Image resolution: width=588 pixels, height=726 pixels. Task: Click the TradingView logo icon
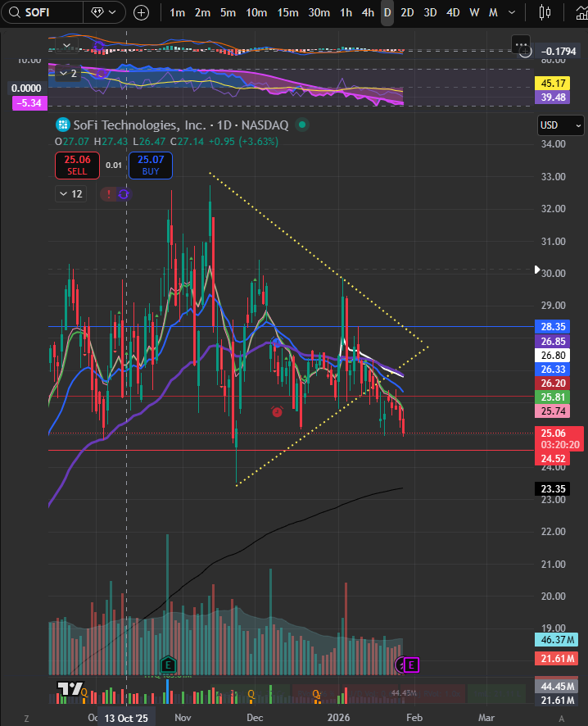click(x=70, y=688)
